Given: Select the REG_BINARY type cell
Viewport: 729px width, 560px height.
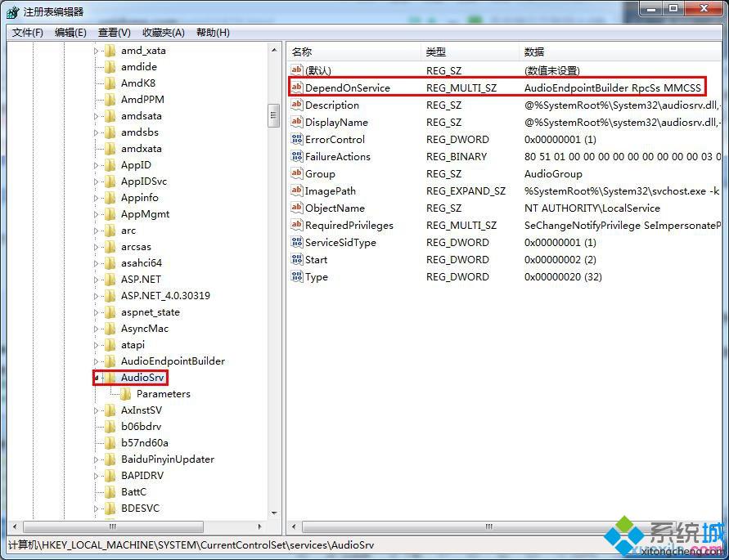Looking at the screenshot, I should click(457, 157).
